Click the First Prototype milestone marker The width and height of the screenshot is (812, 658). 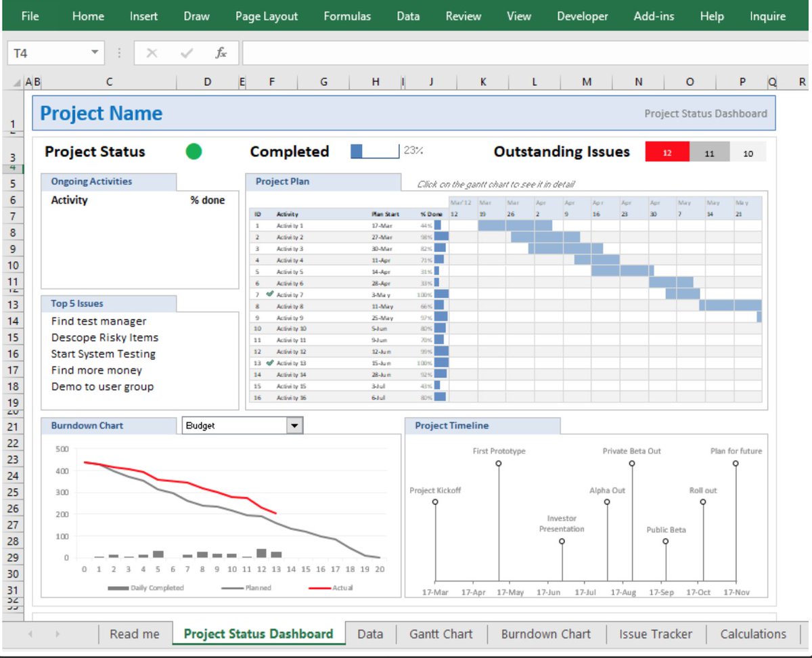click(x=499, y=463)
